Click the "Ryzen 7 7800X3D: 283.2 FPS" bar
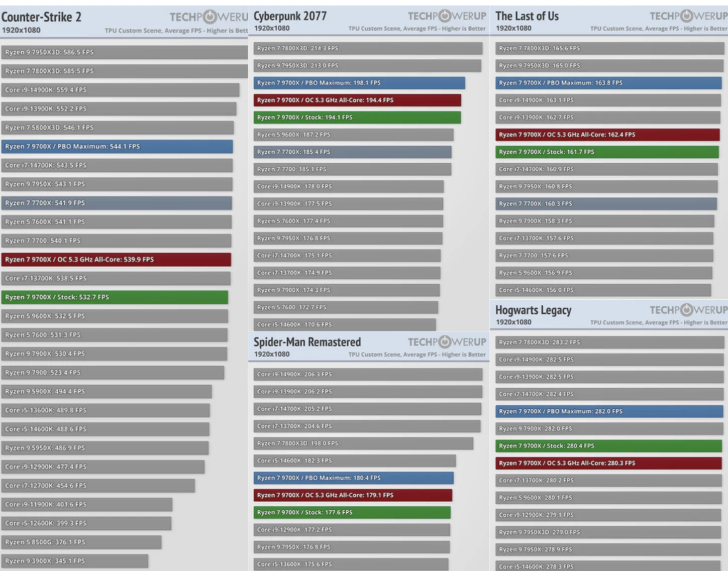 click(610, 342)
